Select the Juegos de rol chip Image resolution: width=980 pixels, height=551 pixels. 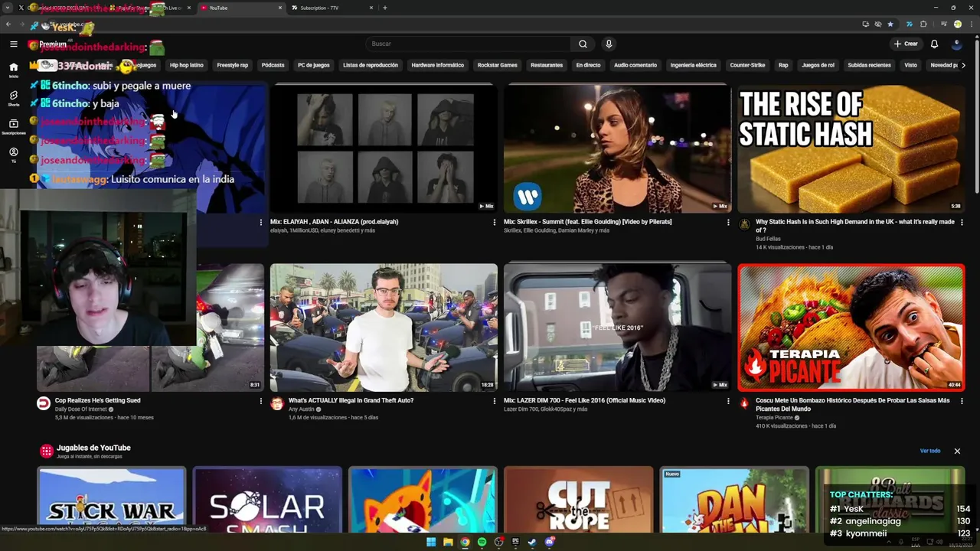[x=818, y=65]
